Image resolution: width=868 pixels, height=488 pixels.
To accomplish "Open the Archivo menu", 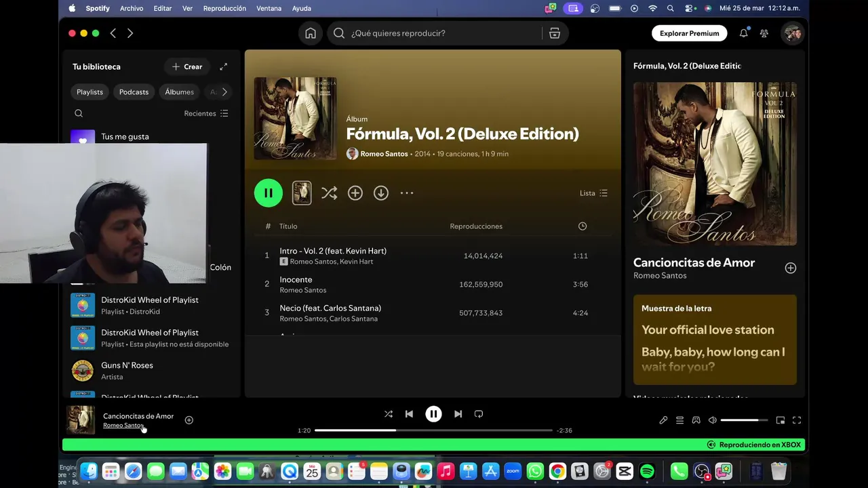I will click(x=132, y=8).
